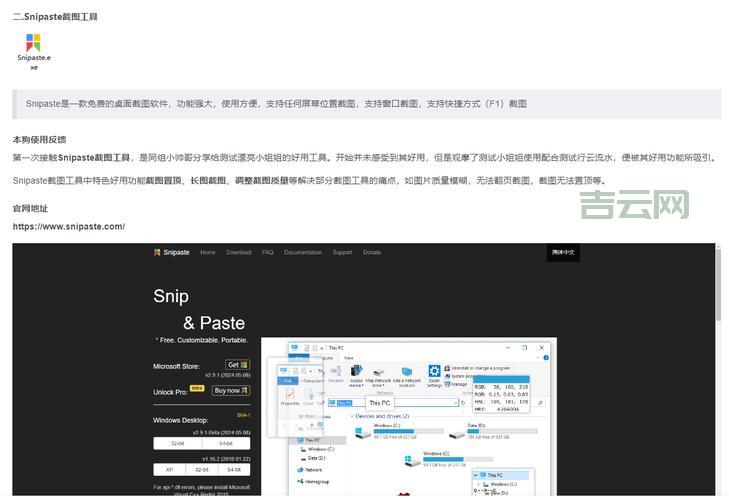The height and width of the screenshot is (500, 729).
Task: Click the 'Free. Customizable. Portable.' tagline
Action: [x=202, y=340]
